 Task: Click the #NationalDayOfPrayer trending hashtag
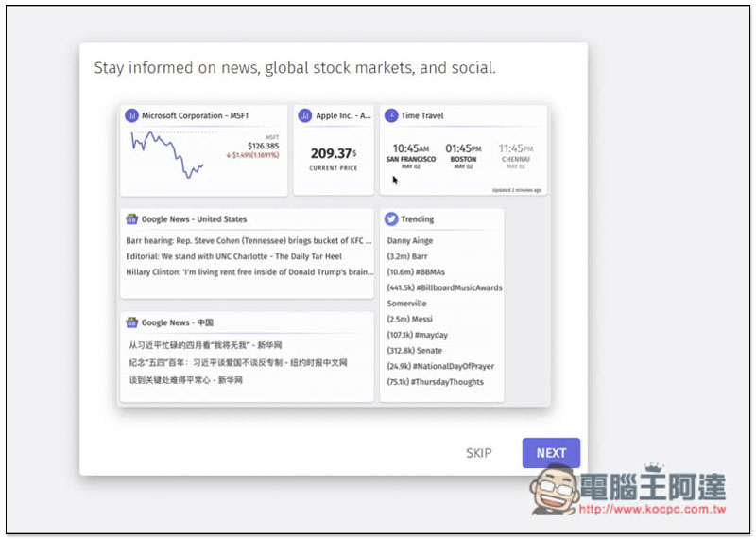pyautogui.click(x=440, y=366)
